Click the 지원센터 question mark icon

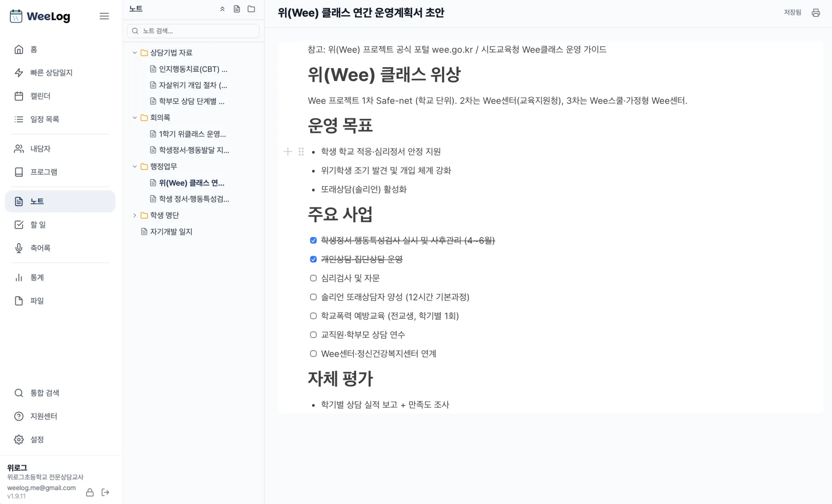pyautogui.click(x=19, y=416)
